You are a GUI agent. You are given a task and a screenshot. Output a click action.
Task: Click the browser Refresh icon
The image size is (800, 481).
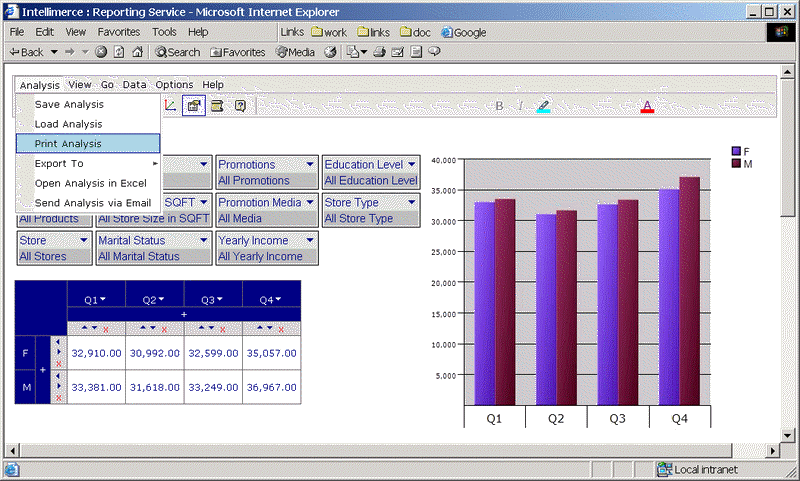[x=119, y=52]
